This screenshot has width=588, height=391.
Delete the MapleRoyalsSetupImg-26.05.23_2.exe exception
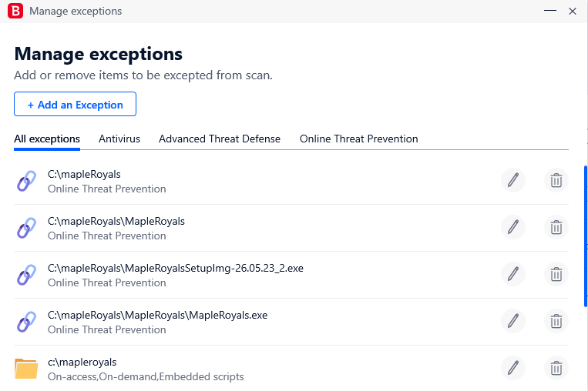tap(556, 274)
